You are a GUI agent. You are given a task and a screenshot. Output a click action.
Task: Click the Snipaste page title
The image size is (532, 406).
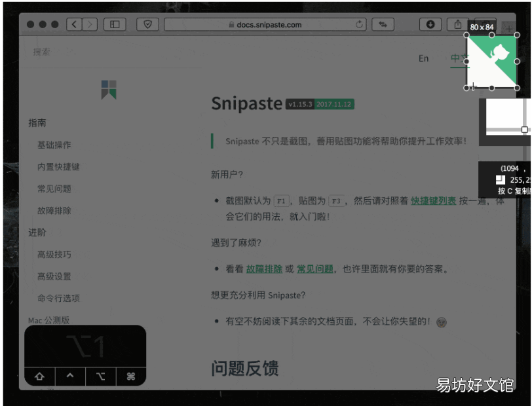coord(246,103)
